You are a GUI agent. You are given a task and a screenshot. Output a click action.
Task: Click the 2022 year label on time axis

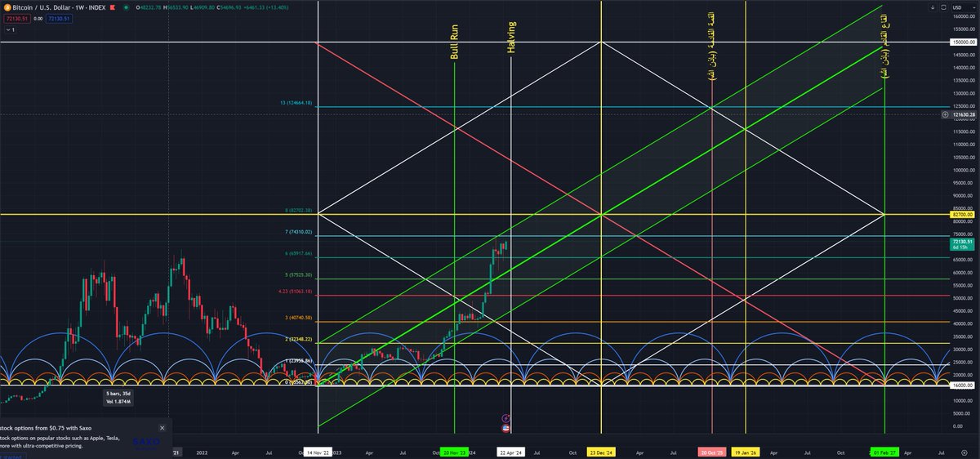[x=203, y=452]
